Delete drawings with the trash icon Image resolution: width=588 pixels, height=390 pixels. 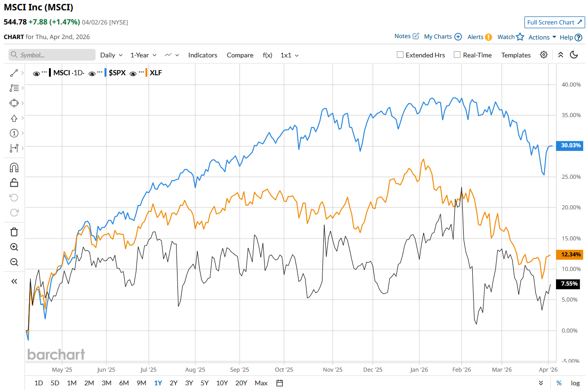(x=14, y=231)
